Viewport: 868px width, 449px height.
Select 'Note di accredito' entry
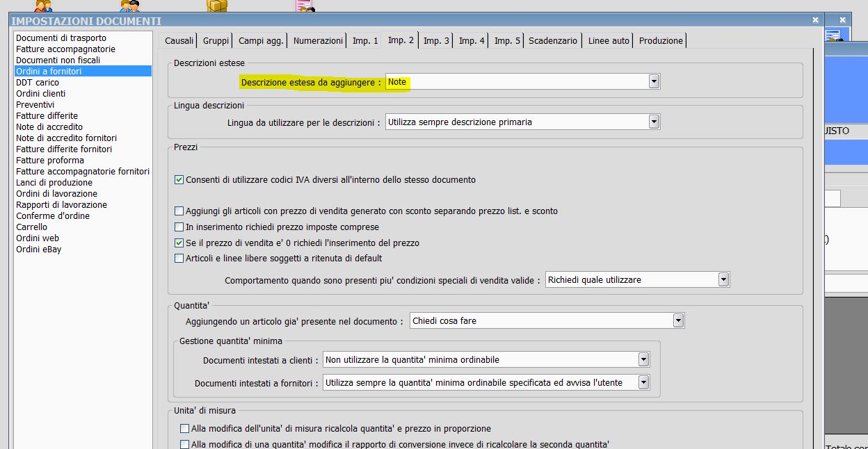(x=83, y=127)
